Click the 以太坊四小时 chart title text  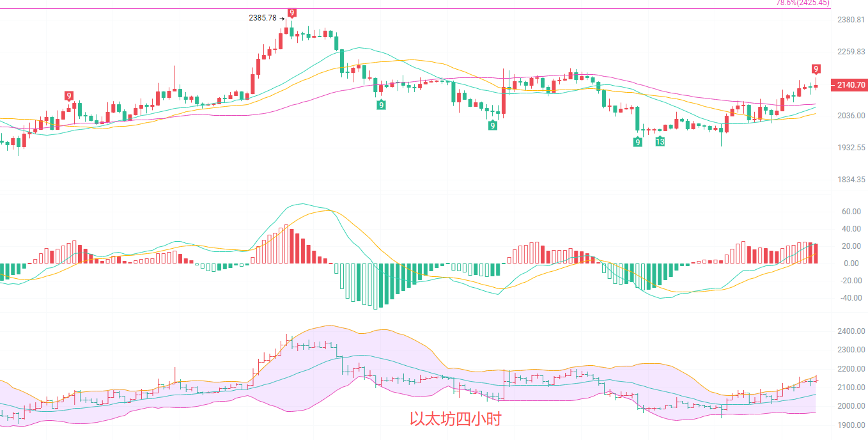click(x=455, y=419)
